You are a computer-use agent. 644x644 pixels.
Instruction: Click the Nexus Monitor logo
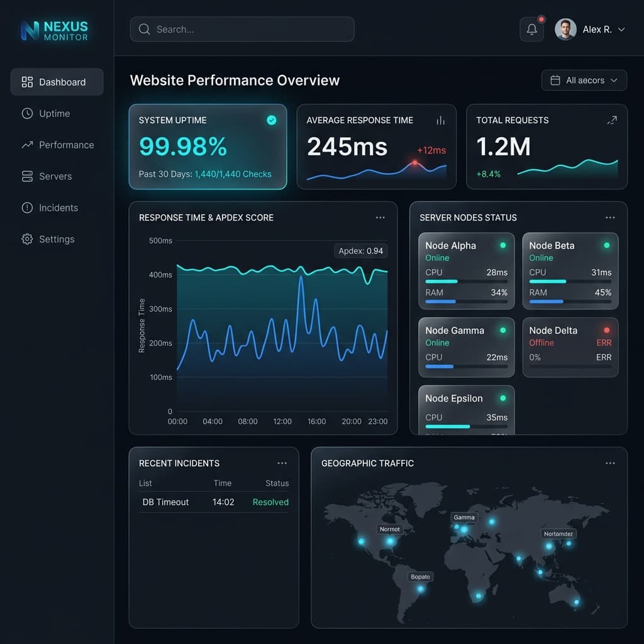click(54, 31)
